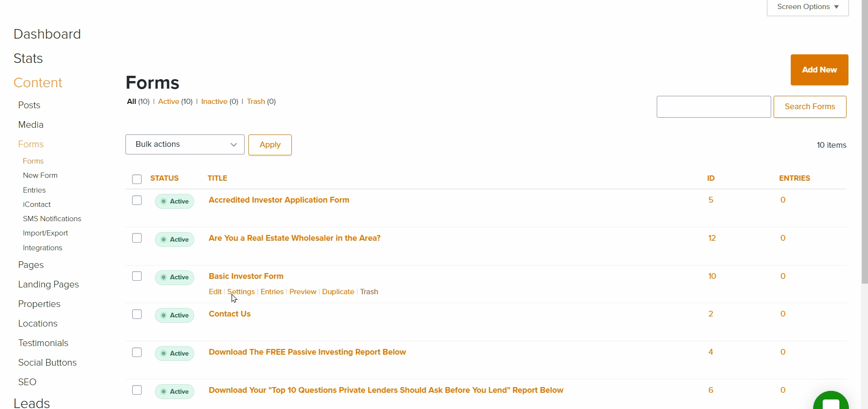868x409 pixels.
Task: Select checkbox for Contact Us form
Action: [137, 314]
